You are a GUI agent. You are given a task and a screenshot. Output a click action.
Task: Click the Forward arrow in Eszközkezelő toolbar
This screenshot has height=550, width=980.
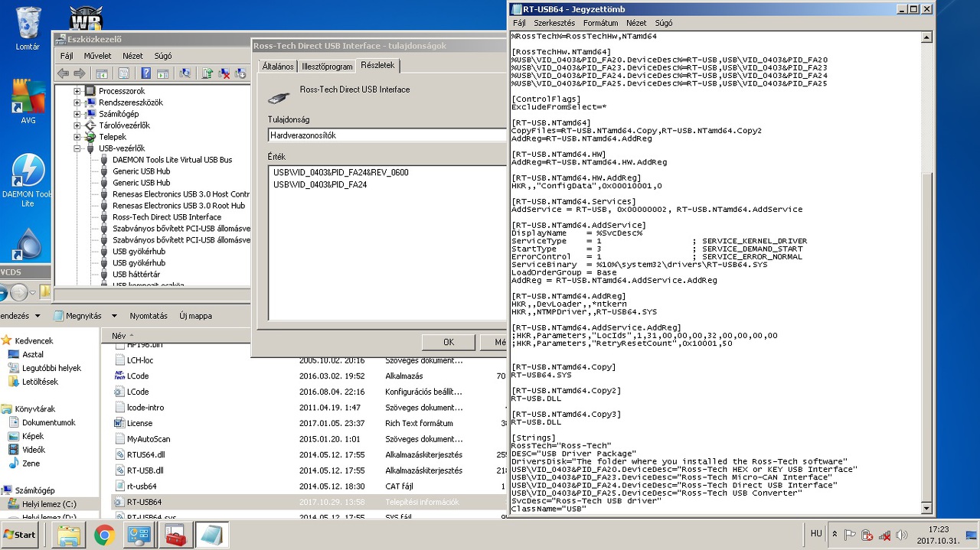[79, 73]
